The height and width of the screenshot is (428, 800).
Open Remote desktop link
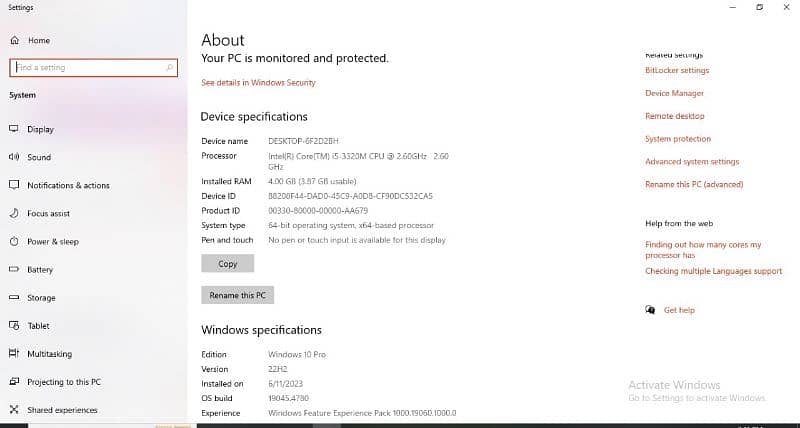click(674, 116)
